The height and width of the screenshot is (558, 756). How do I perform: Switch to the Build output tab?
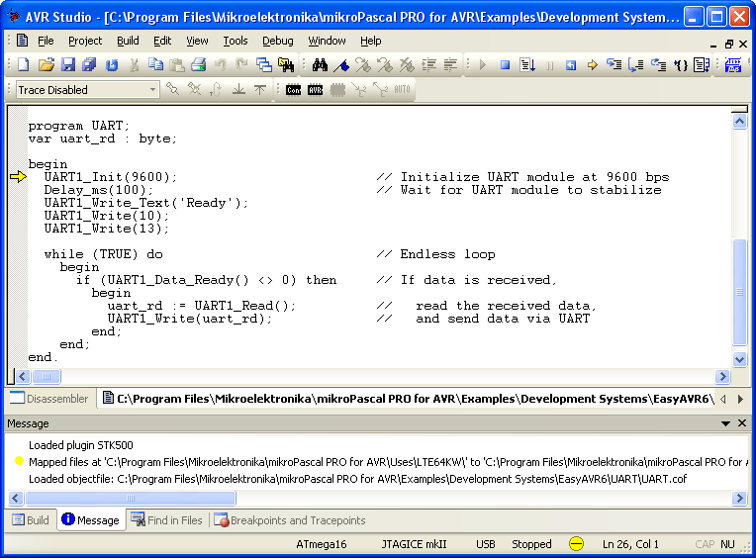point(31,520)
